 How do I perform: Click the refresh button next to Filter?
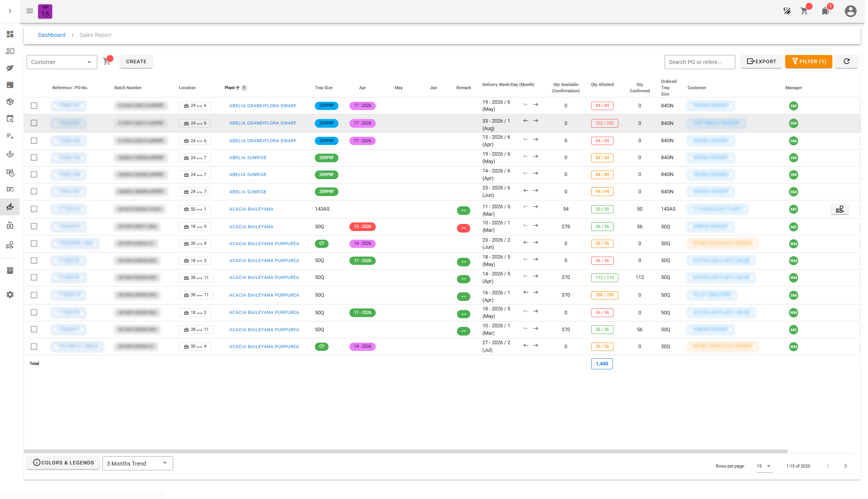click(846, 61)
